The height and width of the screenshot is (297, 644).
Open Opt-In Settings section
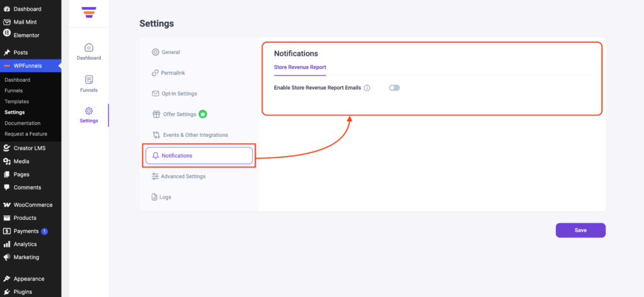click(174, 94)
